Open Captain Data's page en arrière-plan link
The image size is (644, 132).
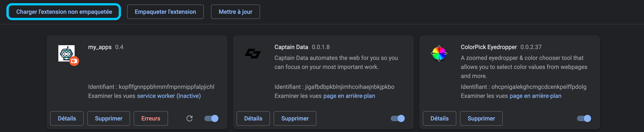point(349,96)
